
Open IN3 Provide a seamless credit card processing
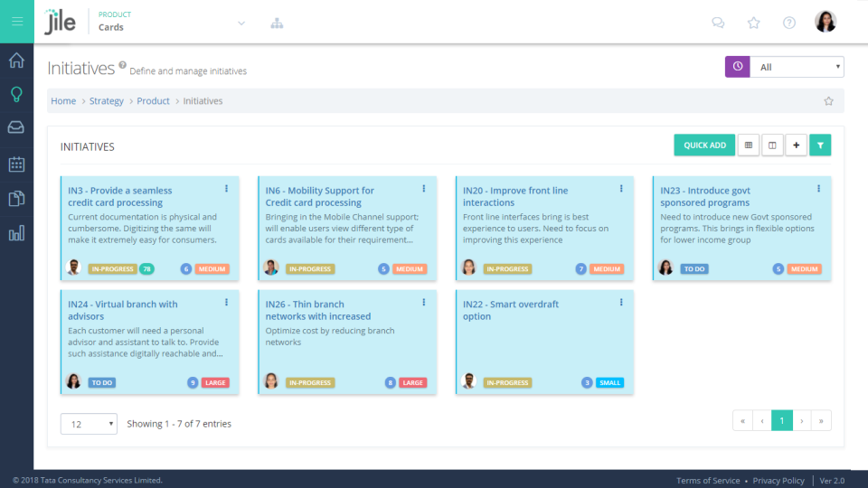(120, 196)
